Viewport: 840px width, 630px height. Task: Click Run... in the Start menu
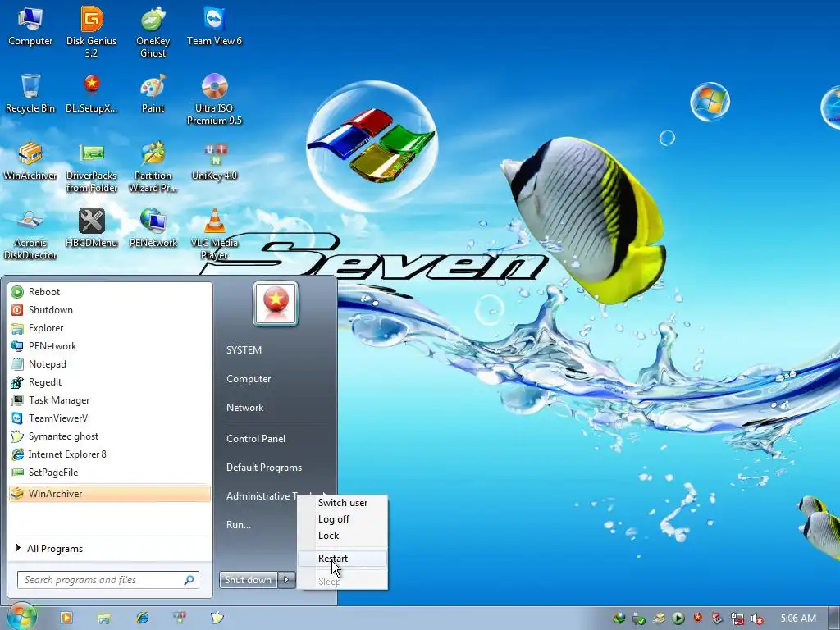click(239, 525)
